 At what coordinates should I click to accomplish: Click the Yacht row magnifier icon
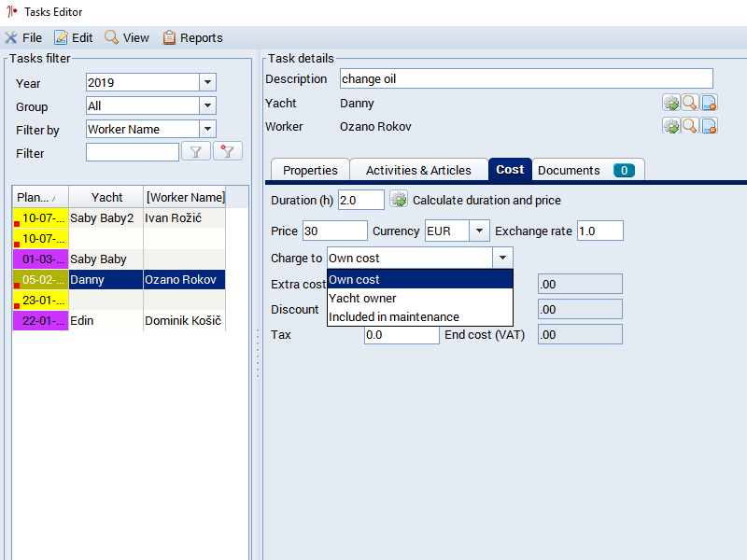[689, 103]
